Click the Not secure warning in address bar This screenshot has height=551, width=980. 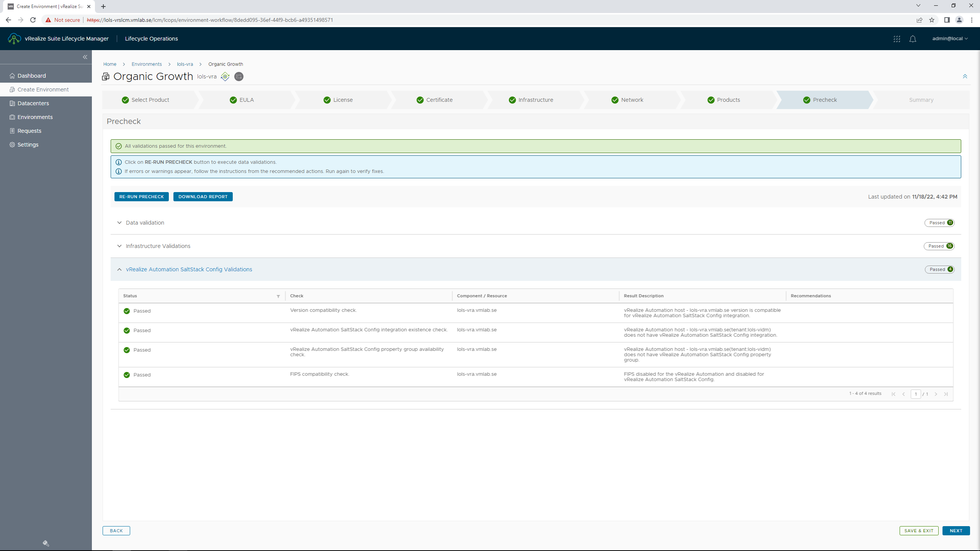[63, 20]
